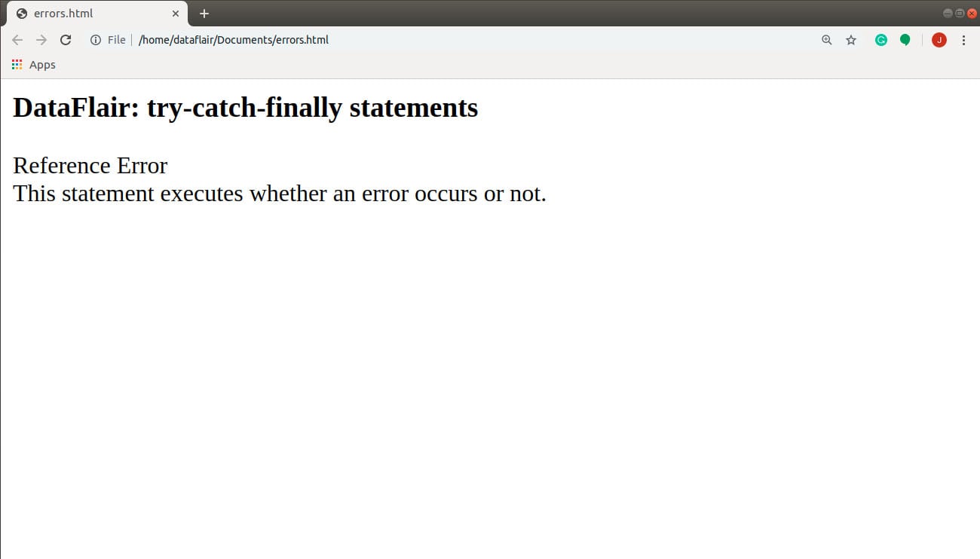Screen dimensions: 980x559
Task: Reload the errors.html page
Action: pos(66,40)
